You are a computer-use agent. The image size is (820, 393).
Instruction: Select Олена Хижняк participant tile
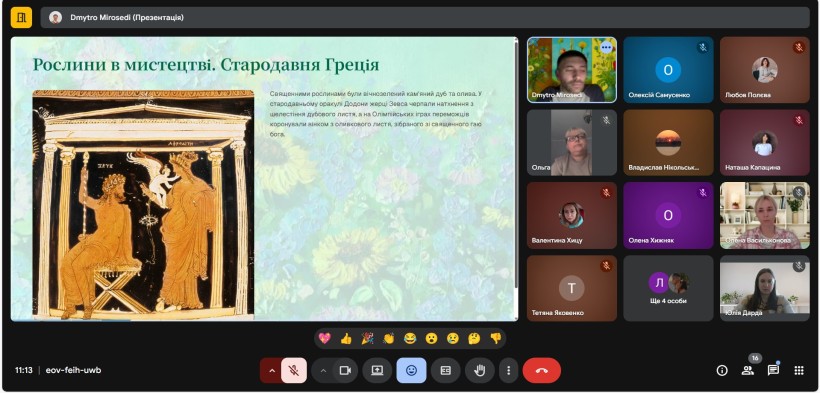point(668,215)
